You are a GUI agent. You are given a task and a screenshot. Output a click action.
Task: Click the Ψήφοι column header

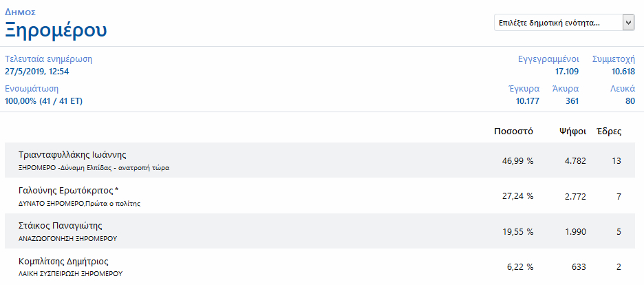[572, 131]
